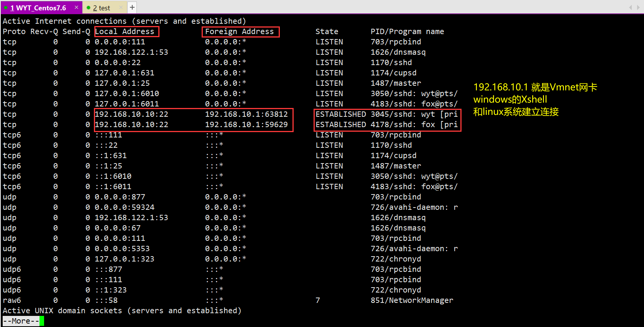Click foreign address 192.168.10.1:59629
644x327 pixels.
click(246, 124)
